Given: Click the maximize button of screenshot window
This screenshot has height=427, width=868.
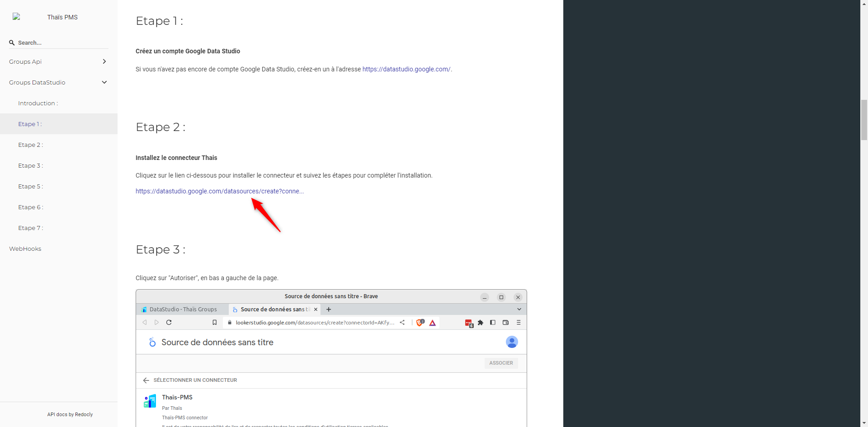Looking at the screenshot, I should (x=501, y=297).
